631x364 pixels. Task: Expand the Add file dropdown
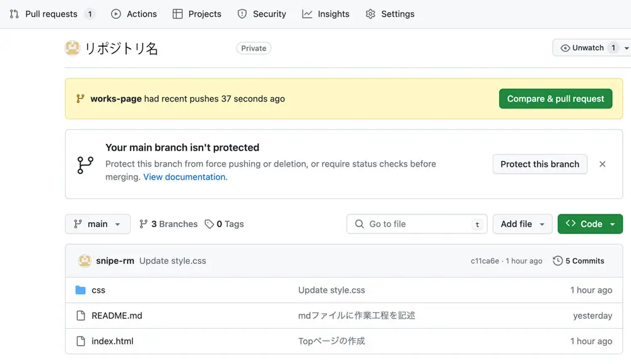pyautogui.click(x=522, y=224)
